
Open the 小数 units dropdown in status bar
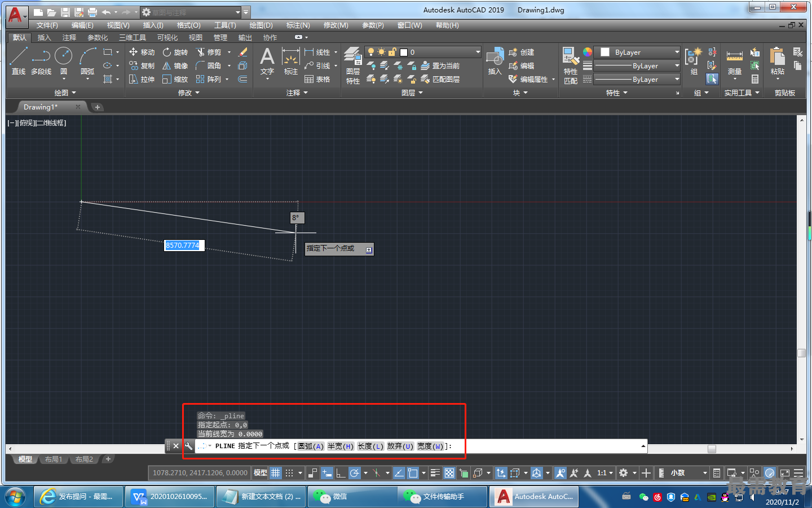(x=689, y=473)
